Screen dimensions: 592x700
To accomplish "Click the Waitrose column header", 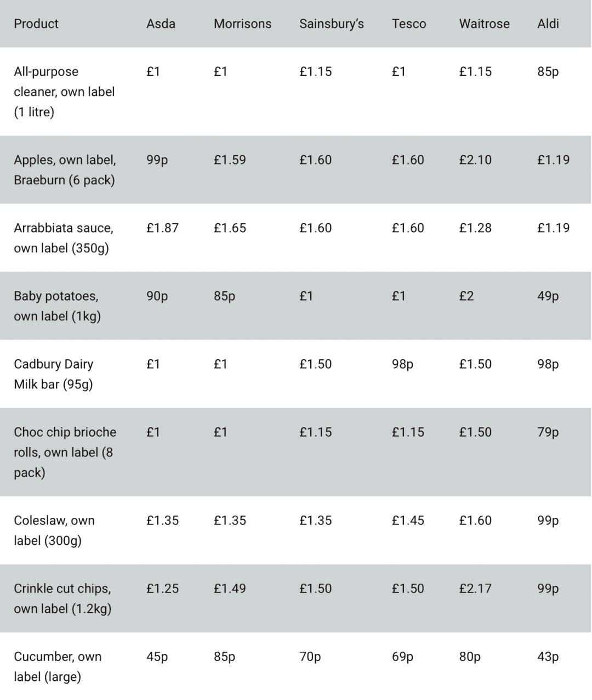I will click(484, 24).
